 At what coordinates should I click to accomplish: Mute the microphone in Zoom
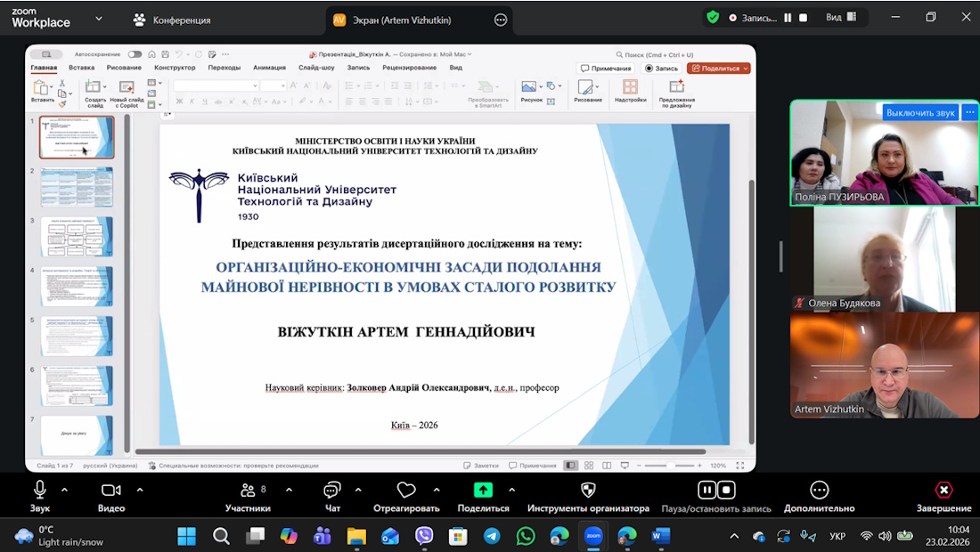point(40,491)
